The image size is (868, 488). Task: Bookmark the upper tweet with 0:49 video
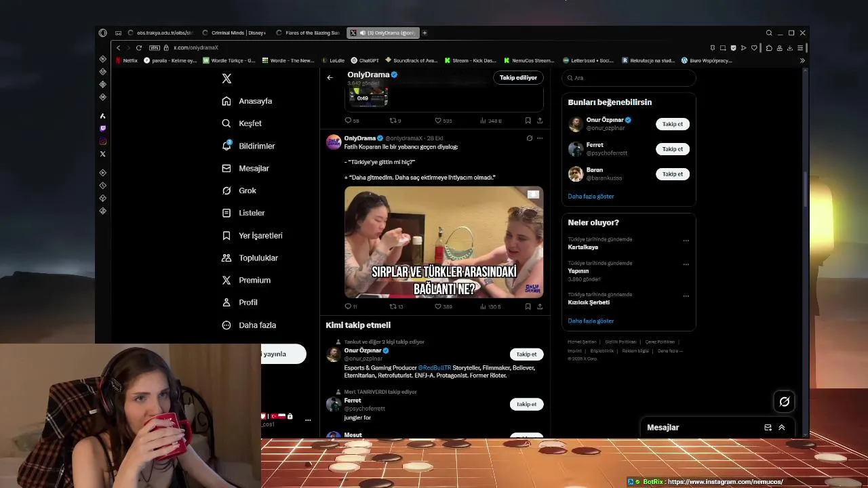[x=528, y=121]
